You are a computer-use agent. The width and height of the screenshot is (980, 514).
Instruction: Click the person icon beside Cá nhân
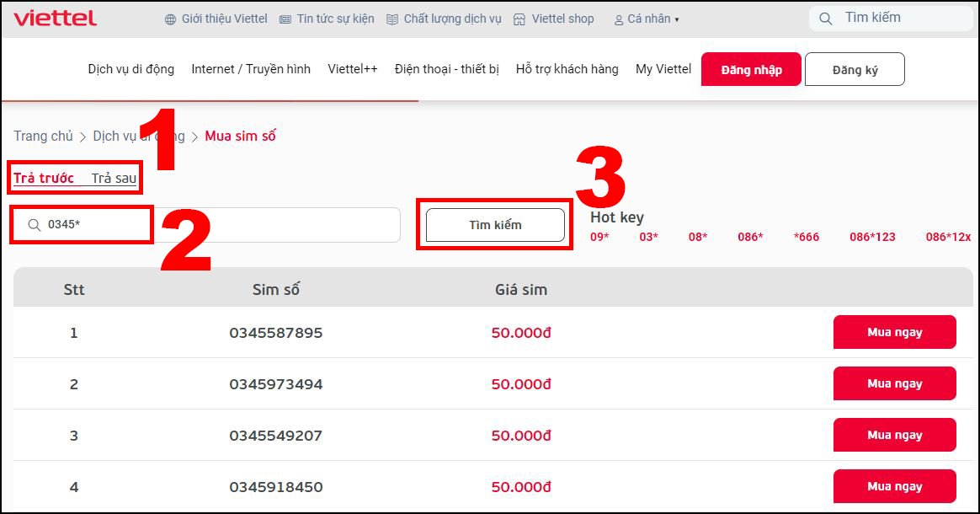619,19
